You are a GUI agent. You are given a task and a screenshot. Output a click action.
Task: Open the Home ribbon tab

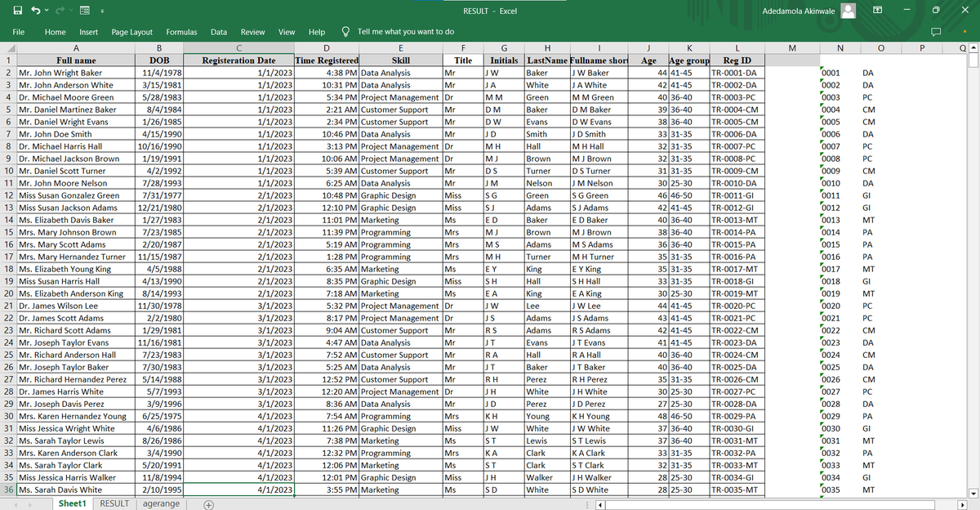(x=55, y=32)
